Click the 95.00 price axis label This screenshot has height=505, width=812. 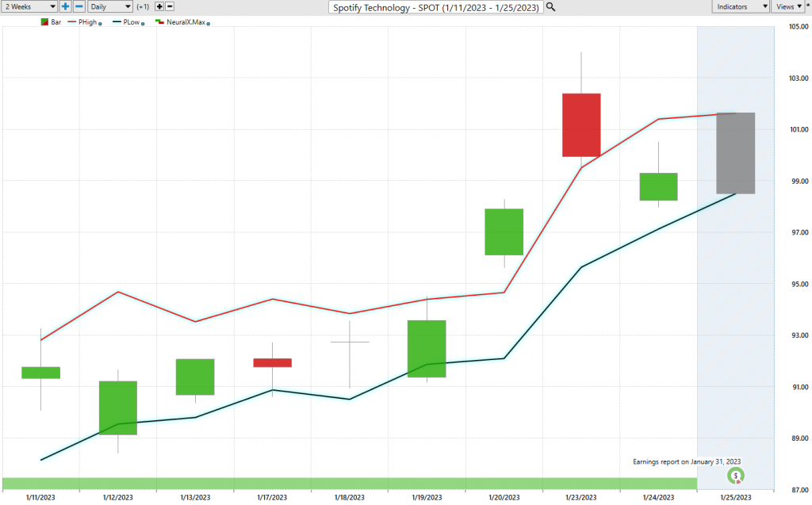coord(799,284)
